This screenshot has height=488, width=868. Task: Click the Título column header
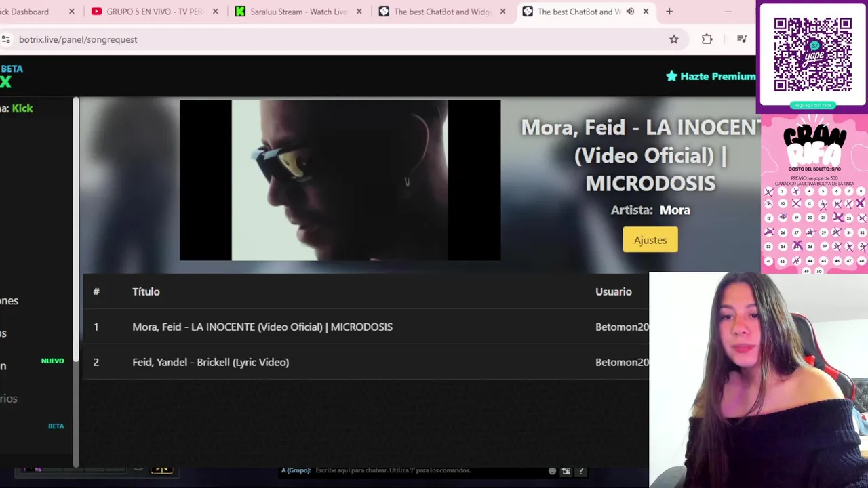(x=146, y=291)
